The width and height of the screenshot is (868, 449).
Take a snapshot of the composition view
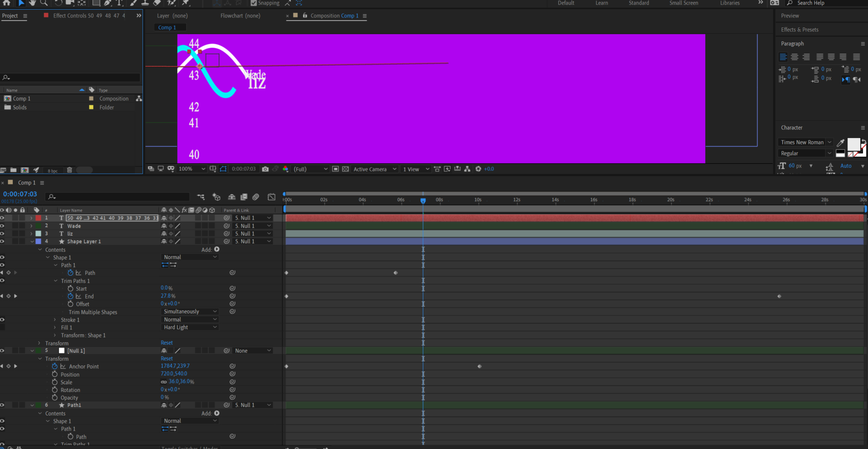pyautogui.click(x=265, y=169)
